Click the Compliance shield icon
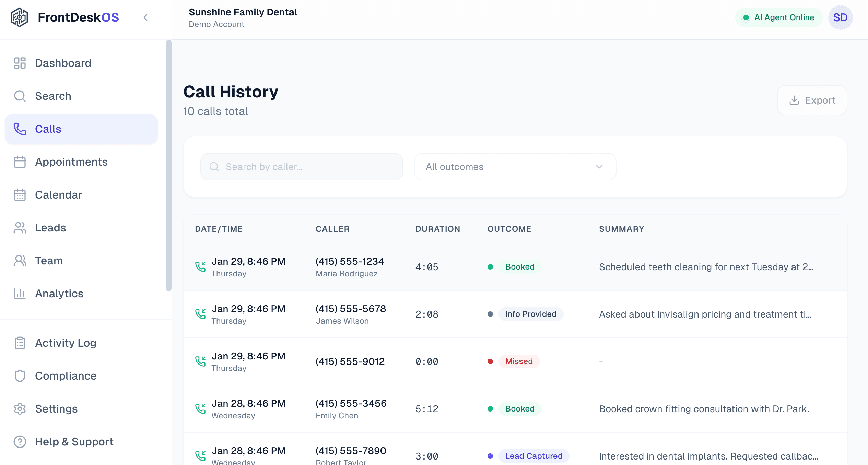 tap(20, 376)
